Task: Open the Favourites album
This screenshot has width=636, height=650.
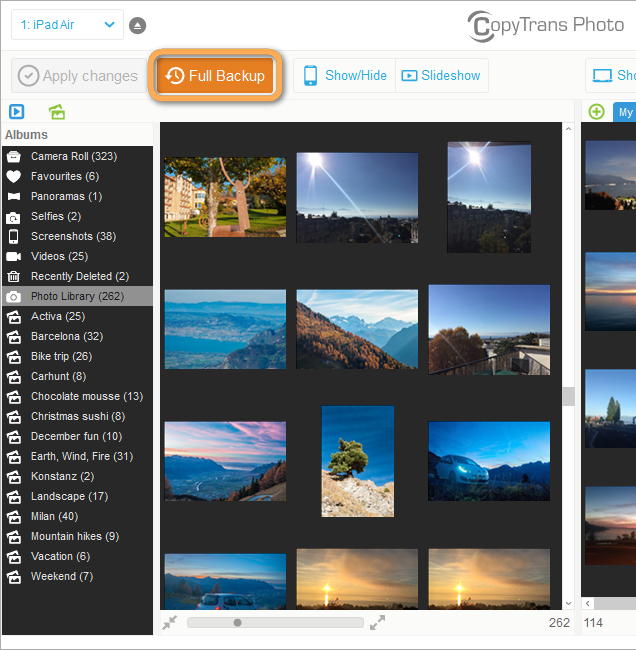Action: tap(64, 176)
